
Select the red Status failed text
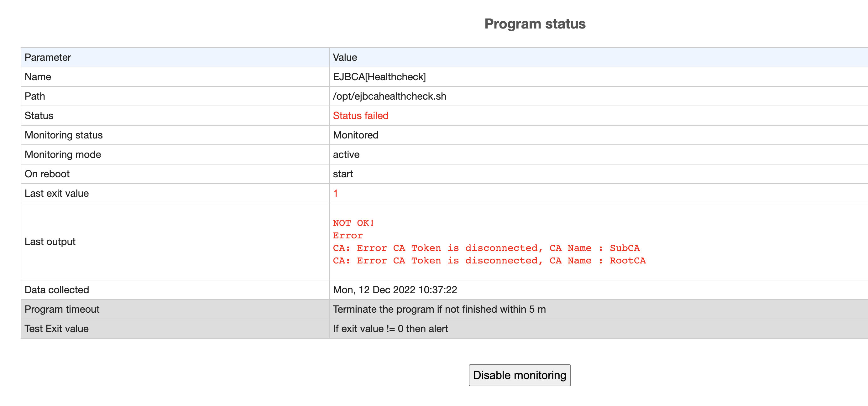361,116
